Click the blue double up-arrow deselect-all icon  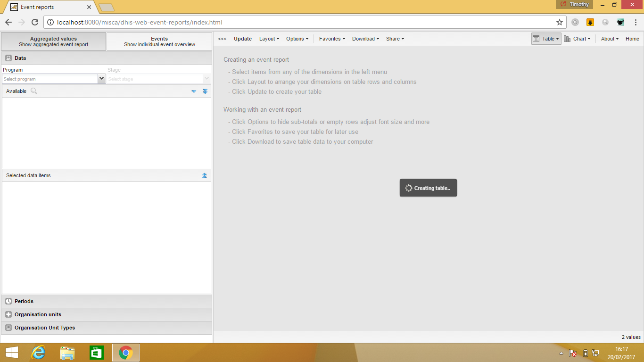tap(205, 175)
